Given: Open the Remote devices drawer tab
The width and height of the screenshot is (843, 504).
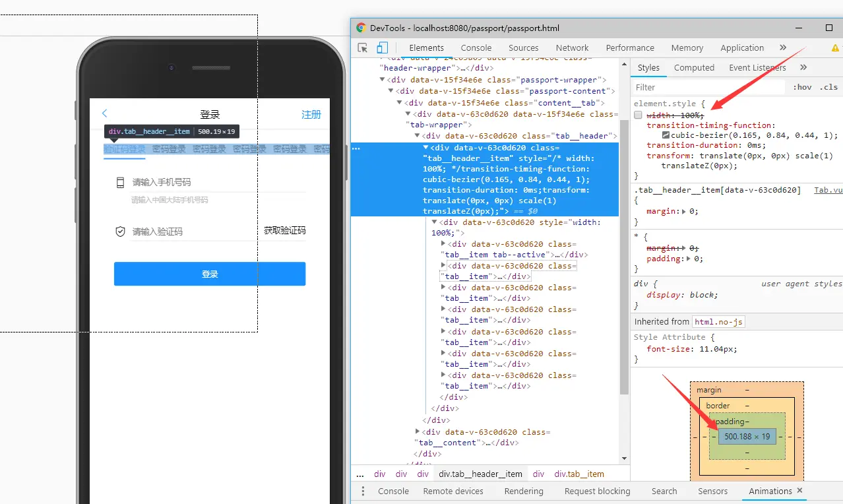Looking at the screenshot, I should tap(453, 491).
